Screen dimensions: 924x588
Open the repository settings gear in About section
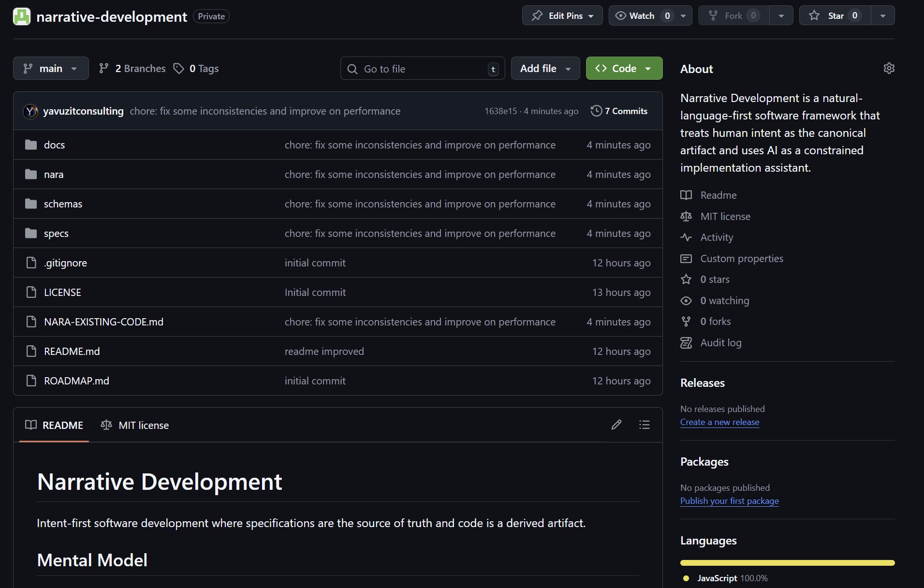[889, 68]
